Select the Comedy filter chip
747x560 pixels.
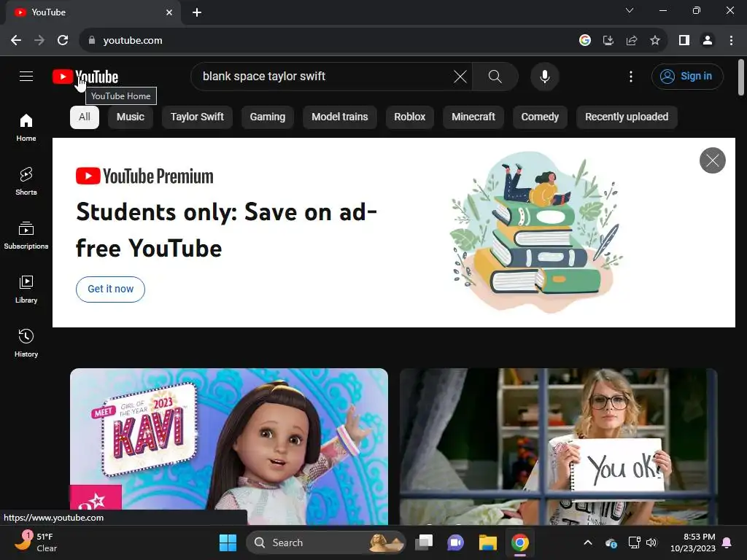[540, 117]
